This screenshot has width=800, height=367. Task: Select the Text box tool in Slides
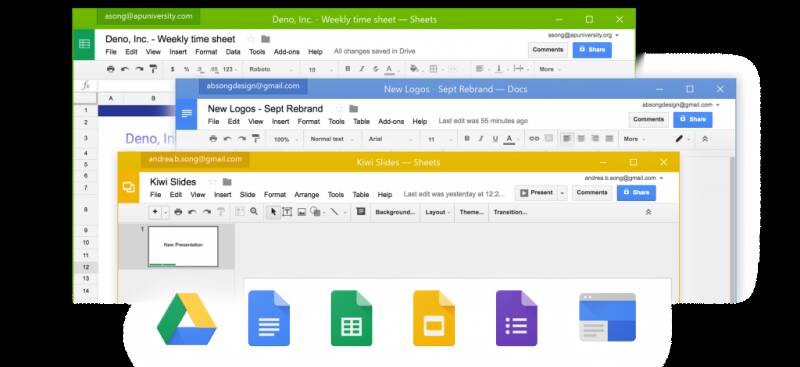(x=287, y=212)
